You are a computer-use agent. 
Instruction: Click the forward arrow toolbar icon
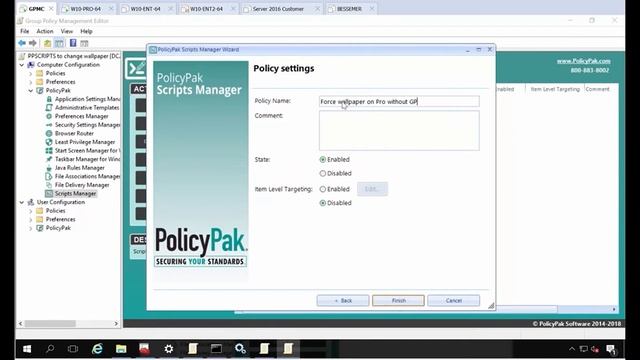click(x=33, y=43)
